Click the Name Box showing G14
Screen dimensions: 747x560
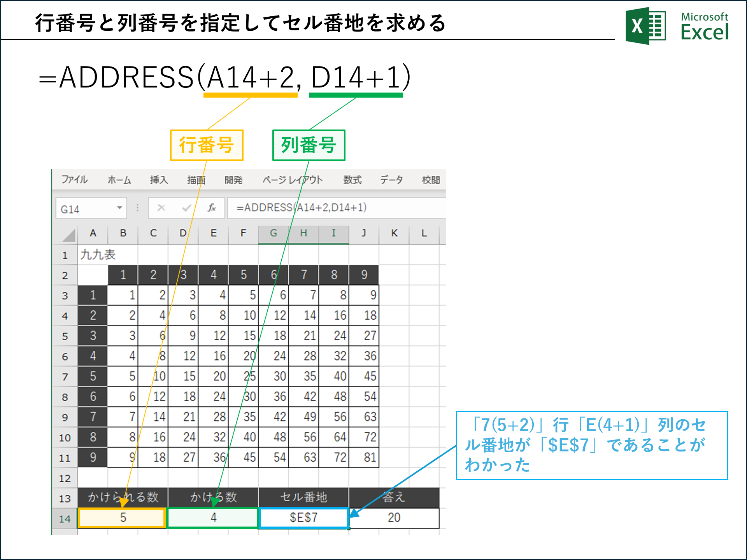click(x=91, y=208)
